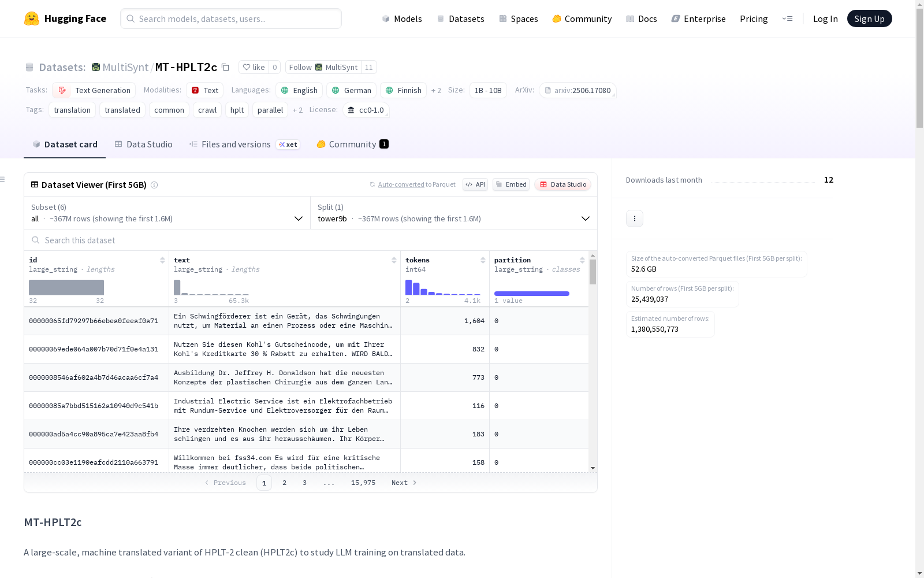Viewport: 924px width, 578px height.
Task: Go to Models in the top navigation
Action: tap(402, 18)
